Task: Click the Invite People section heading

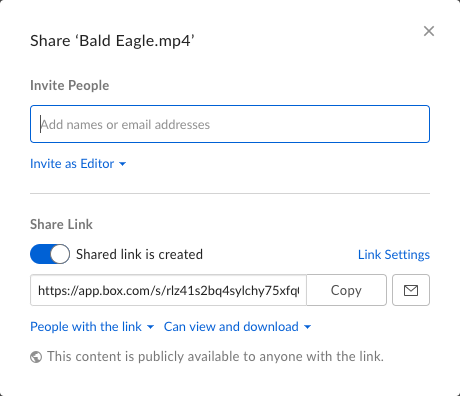Action: 70,85
